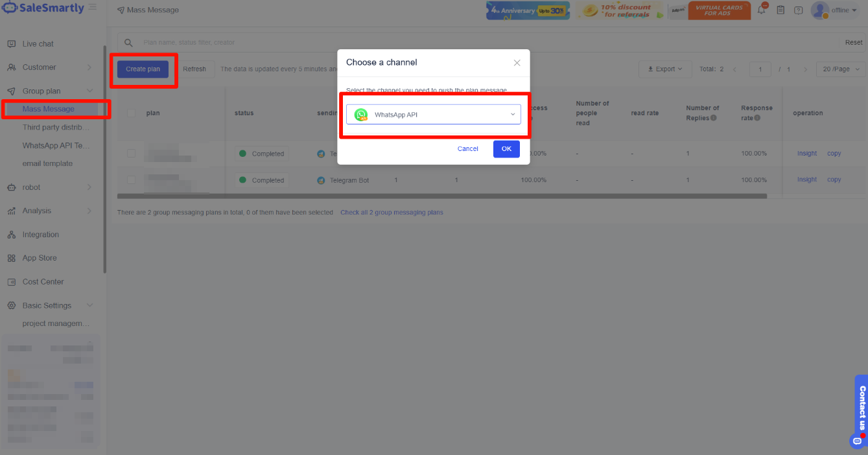Expand the Customer menu chevron

pyautogui.click(x=89, y=67)
